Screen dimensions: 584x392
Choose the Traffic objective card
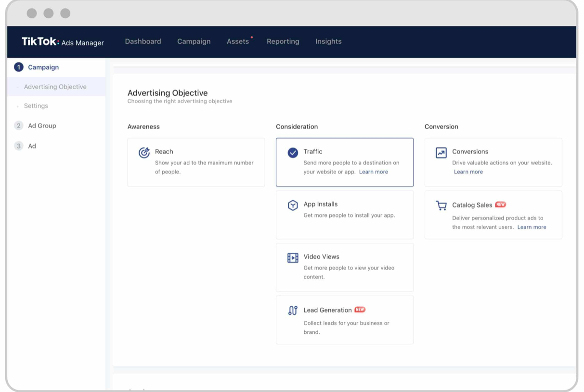345,162
